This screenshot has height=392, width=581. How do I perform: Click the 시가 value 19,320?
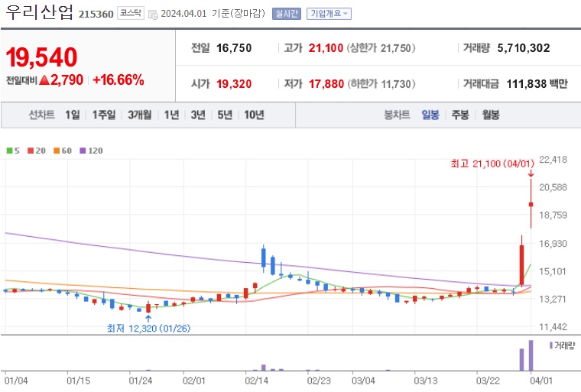(x=234, y=84)
